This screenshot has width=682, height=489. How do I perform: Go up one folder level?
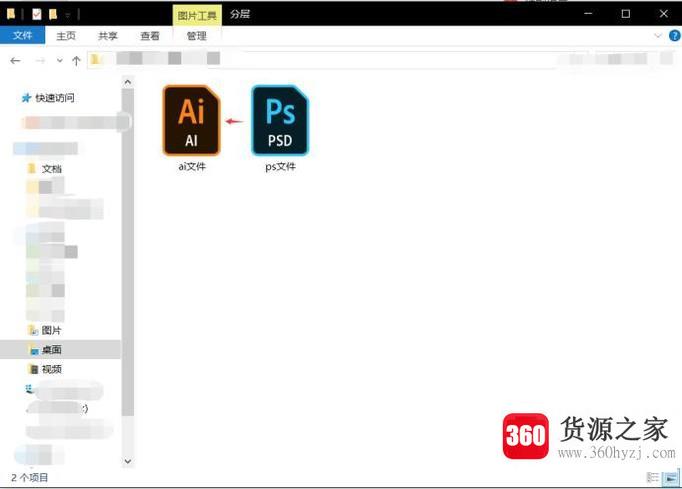coord(77,60)
